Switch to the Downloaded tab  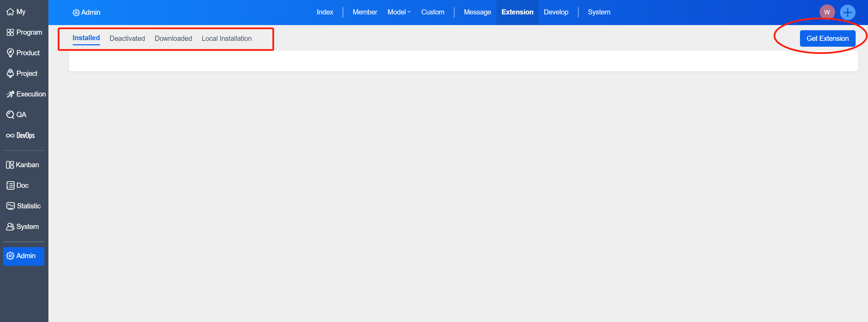(x=173, y=38)
